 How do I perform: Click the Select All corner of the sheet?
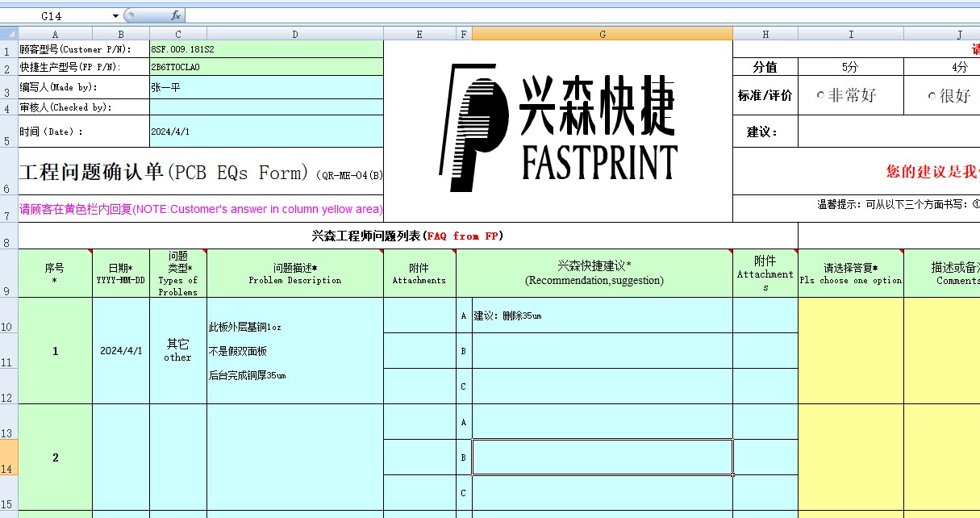[9, 34]
